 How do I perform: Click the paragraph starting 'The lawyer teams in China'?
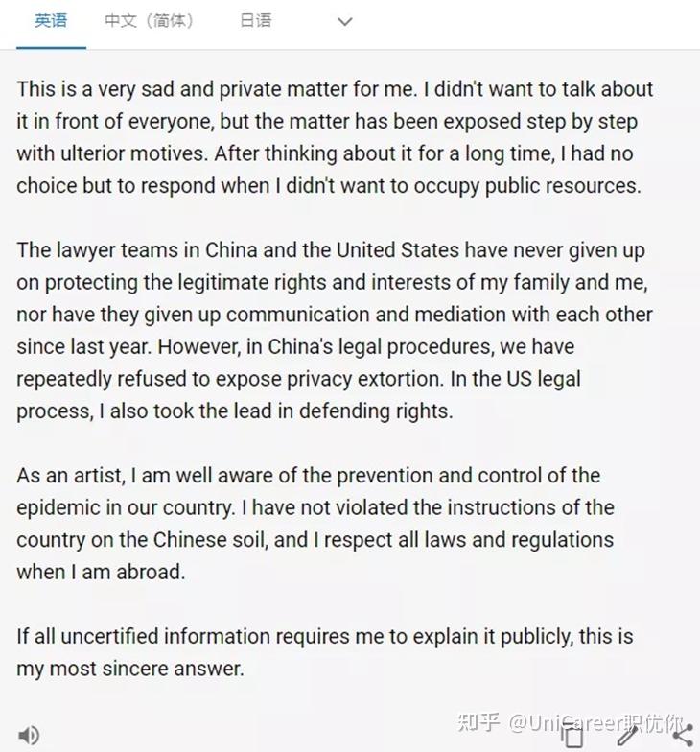point(335,330)
